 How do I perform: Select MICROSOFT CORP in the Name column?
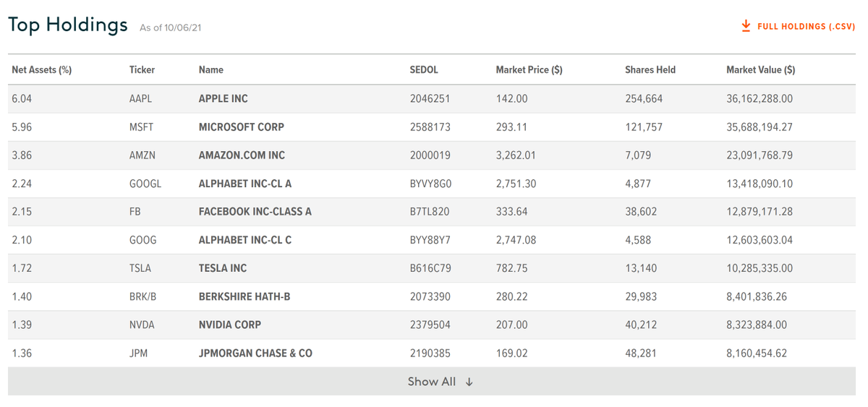[242, 127]
